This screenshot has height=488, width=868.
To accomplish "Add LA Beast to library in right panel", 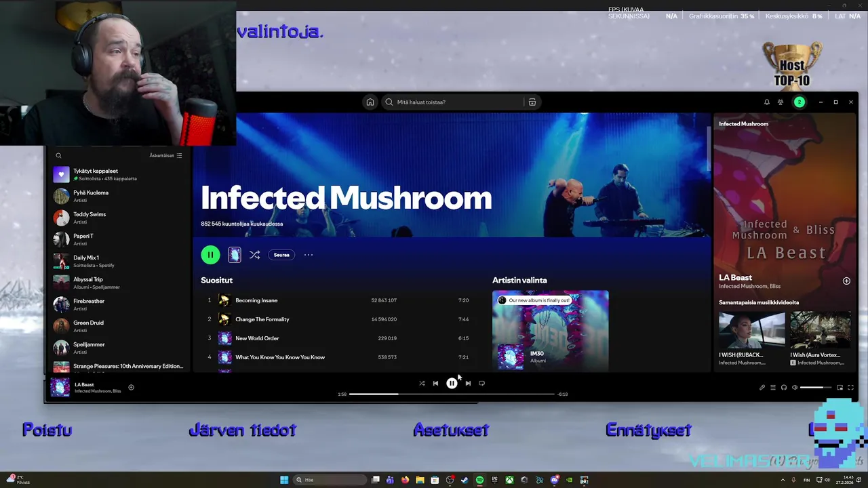I will click(x=846, y=281).
